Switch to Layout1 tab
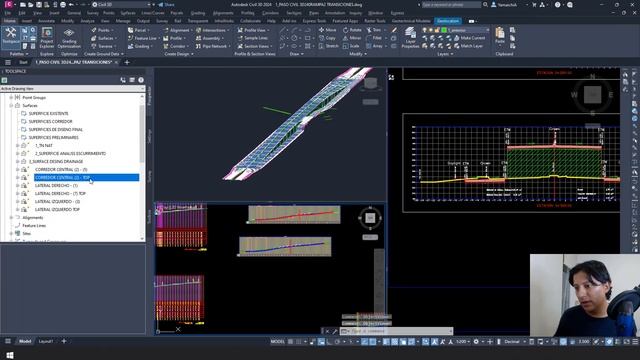This screenshot has height=360, width=640. pos(46,341)
